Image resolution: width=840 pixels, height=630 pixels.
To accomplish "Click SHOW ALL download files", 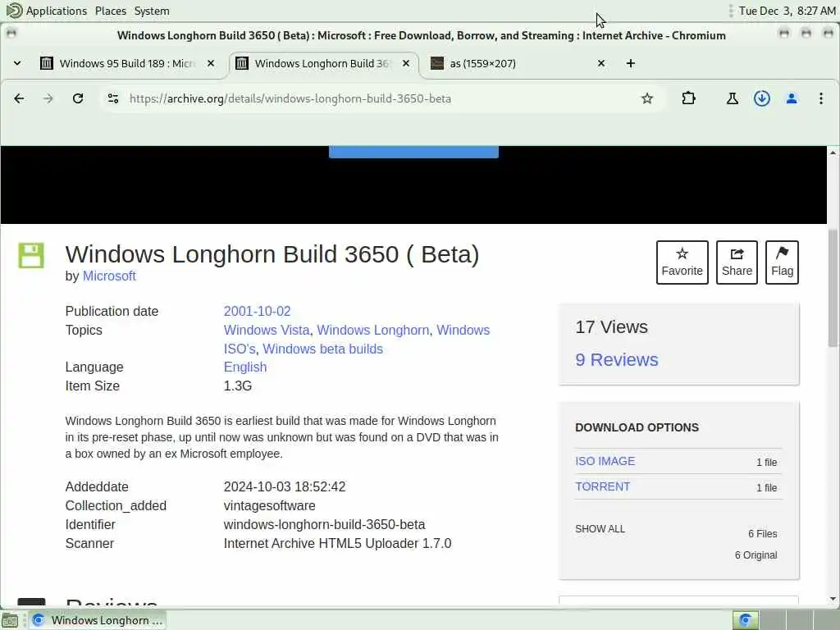I will [x=600, y=529].
